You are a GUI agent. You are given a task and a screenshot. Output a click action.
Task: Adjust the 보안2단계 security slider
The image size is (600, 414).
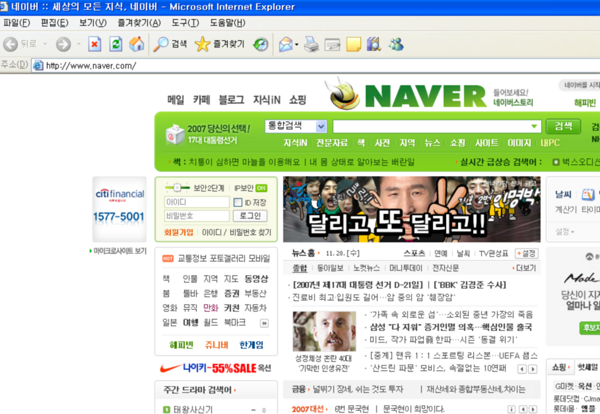pos(177,188)
